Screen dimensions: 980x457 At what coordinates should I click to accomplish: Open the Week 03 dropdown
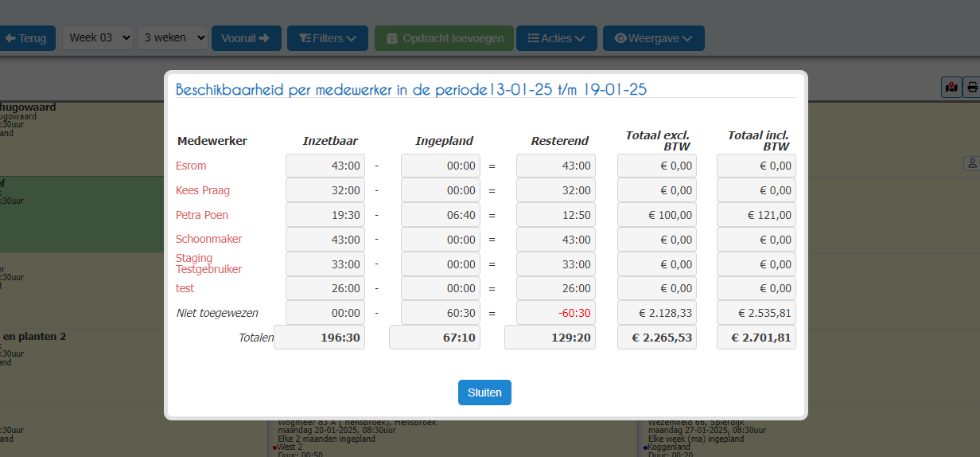coord(98,38)
